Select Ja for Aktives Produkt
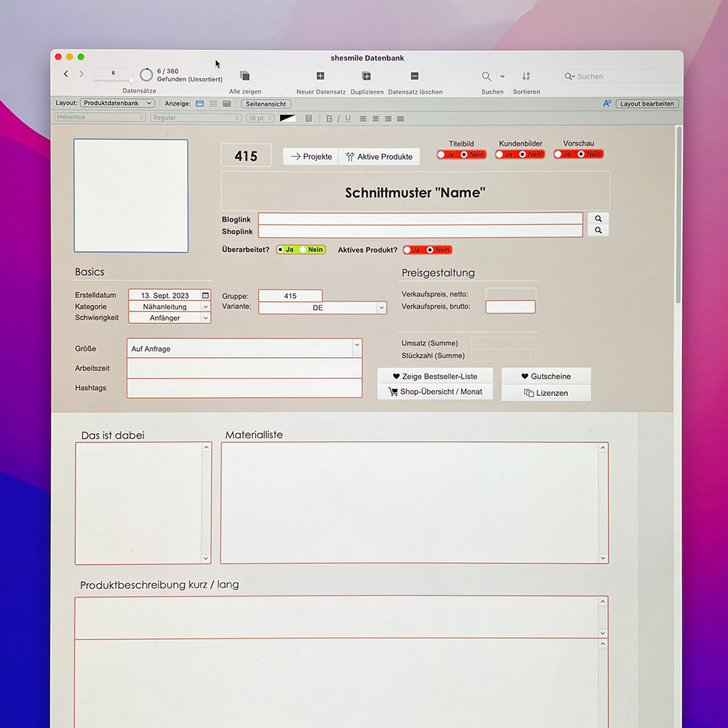Viewport: 728px width, 728px height. click(x=407, y=250)
